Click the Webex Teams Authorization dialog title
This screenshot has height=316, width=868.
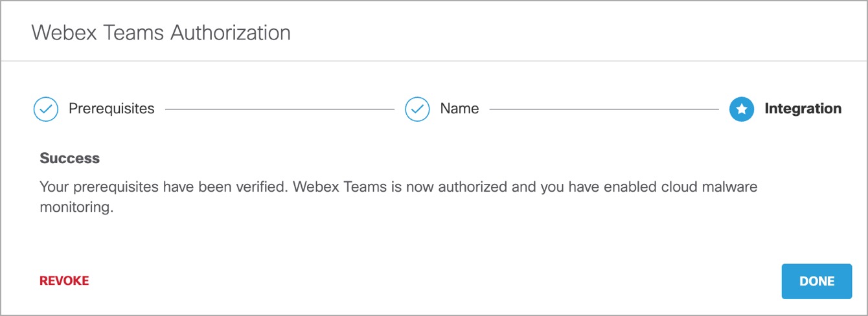161,32
